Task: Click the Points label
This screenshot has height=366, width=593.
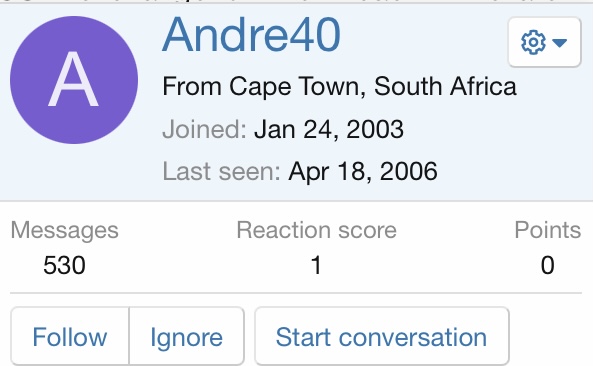Action: coord(548,230)
